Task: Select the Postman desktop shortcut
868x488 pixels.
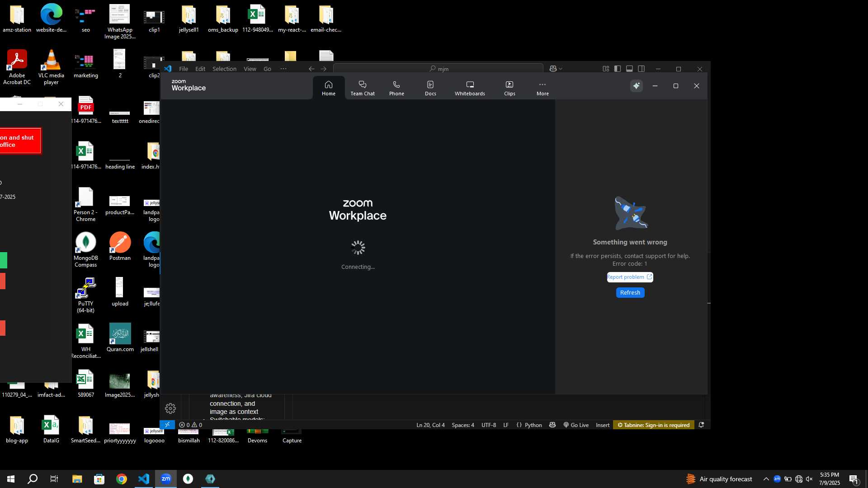Action: 120,247
